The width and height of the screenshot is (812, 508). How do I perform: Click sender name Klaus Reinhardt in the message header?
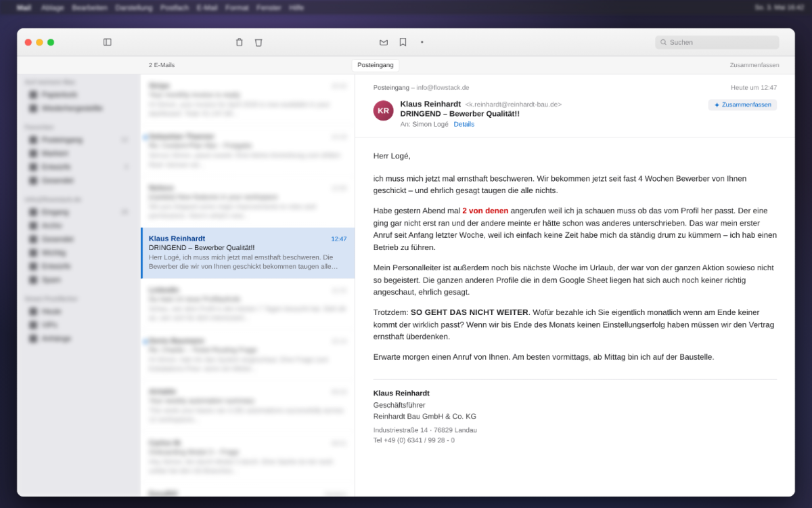coord(430,104)
